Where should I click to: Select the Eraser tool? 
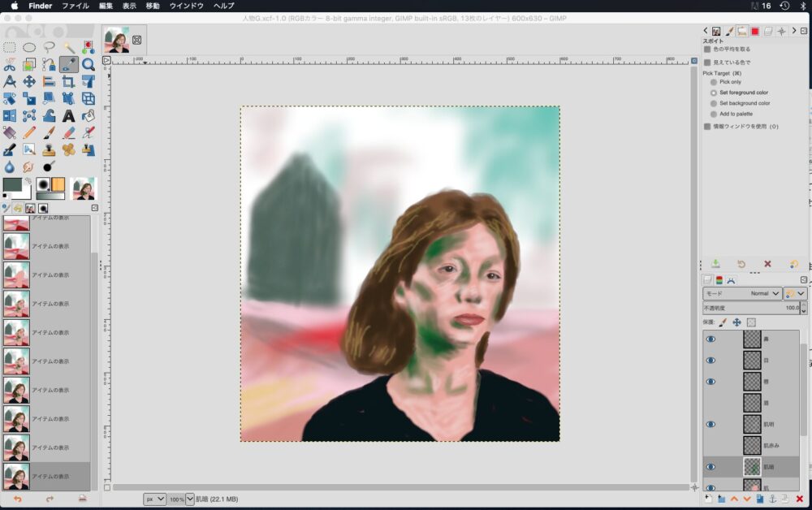point(69,132)
